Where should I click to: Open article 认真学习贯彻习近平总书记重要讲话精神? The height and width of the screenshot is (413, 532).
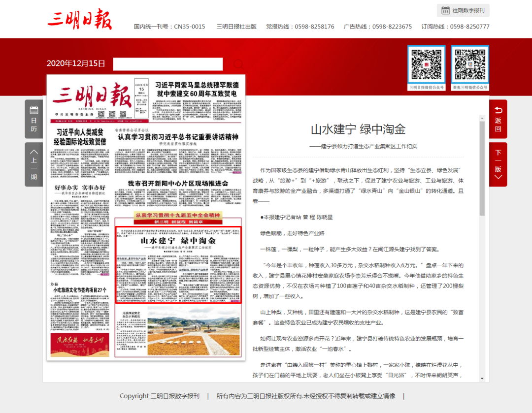(178, 137)
